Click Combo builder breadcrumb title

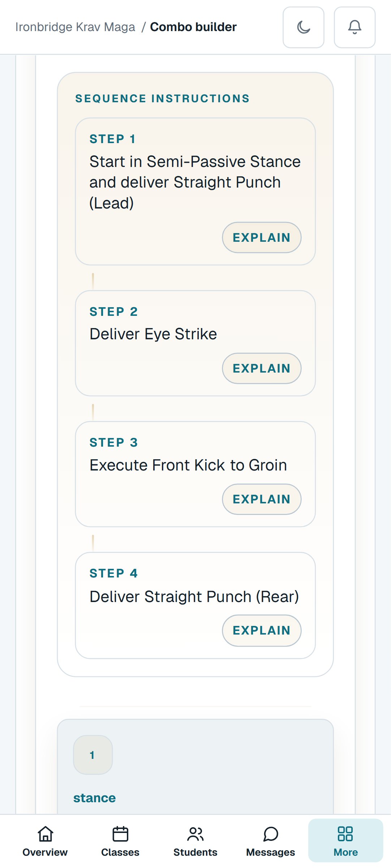(193, 27)
